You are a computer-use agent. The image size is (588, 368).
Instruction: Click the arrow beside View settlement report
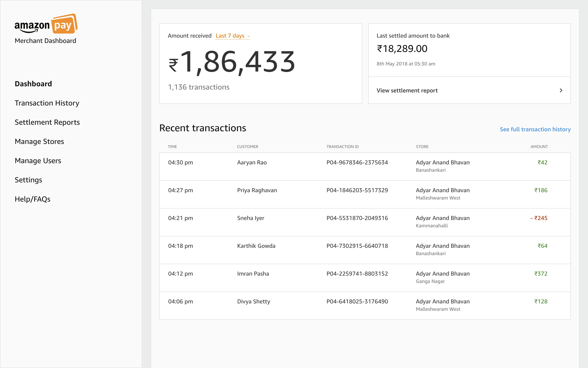click(561, 90)
